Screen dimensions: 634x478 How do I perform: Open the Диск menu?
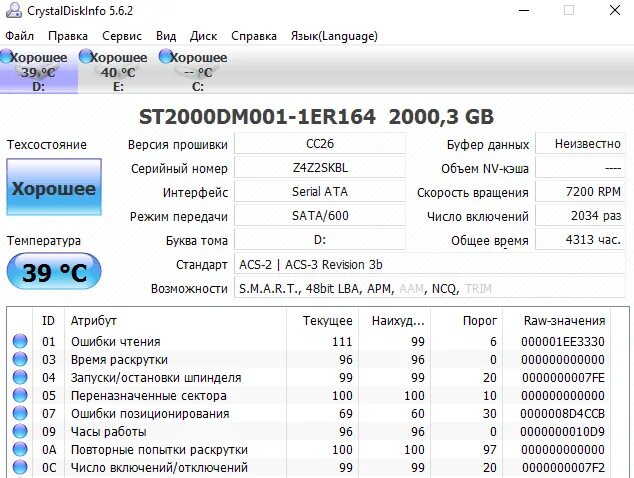[x=203, y=36]
